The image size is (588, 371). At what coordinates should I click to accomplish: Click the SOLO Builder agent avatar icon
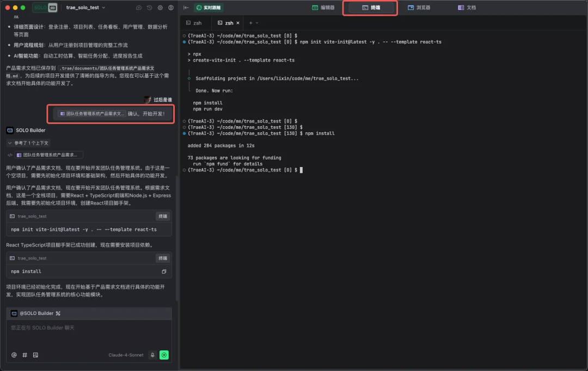10,131
